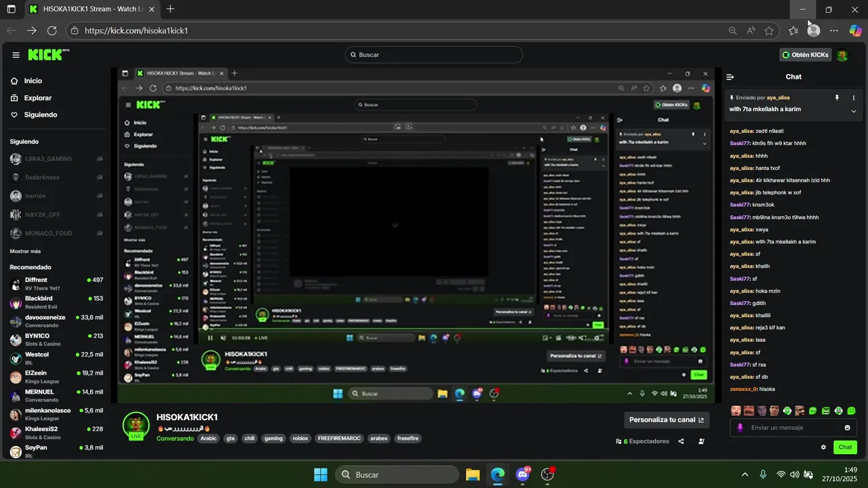Click username zenoxxx_0 in chat
The width and height of the screenshot is (868, 488).
tap(743, 389)
